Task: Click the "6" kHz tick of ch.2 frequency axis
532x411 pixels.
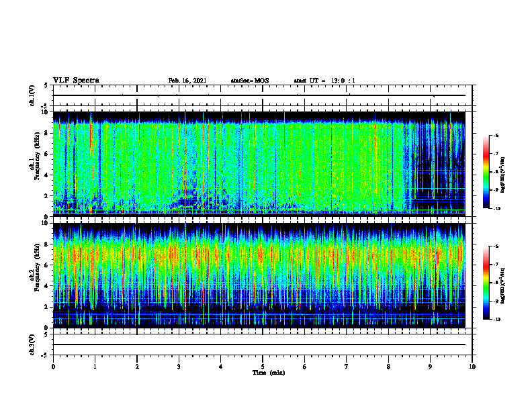Action: click(x=47, y=265)
